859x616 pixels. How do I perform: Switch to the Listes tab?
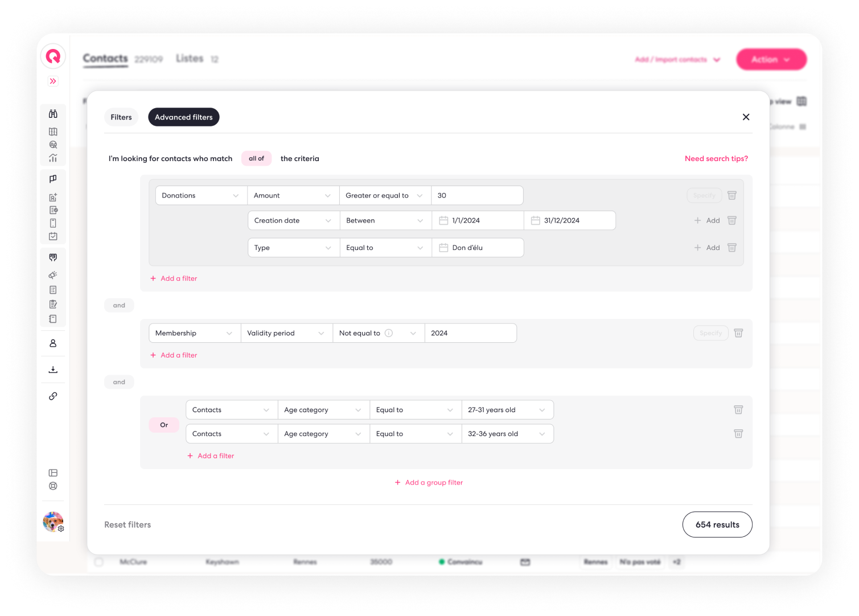(x=190, y=59)
